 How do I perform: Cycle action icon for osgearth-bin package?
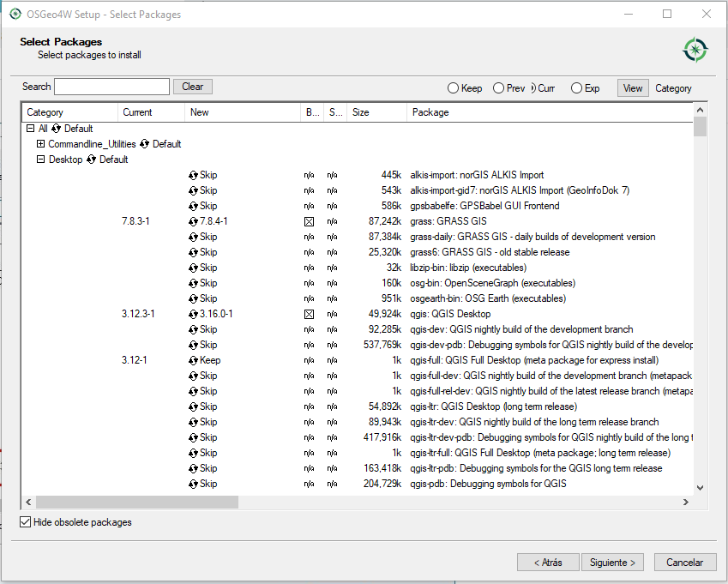click(x=193, y=299)
